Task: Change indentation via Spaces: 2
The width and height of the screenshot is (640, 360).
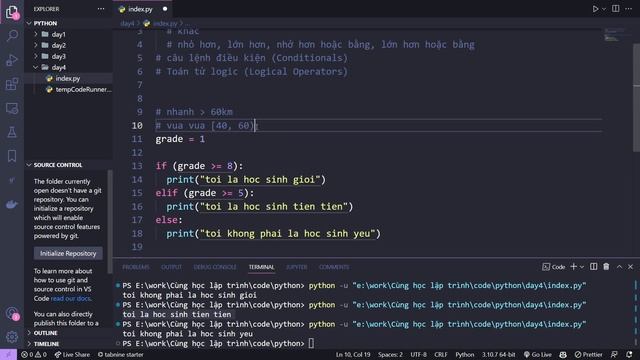Action: coord(390,355)
